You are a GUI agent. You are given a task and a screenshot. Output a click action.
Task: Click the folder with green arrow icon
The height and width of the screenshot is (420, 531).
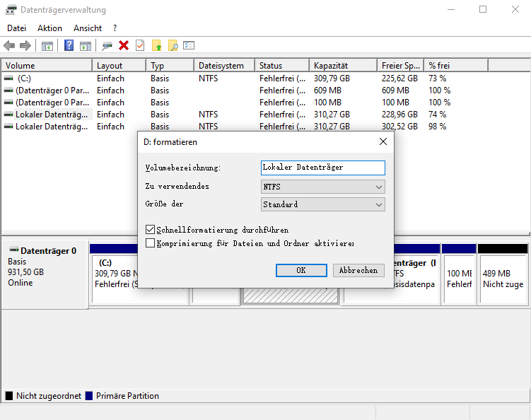coord(157,46)
